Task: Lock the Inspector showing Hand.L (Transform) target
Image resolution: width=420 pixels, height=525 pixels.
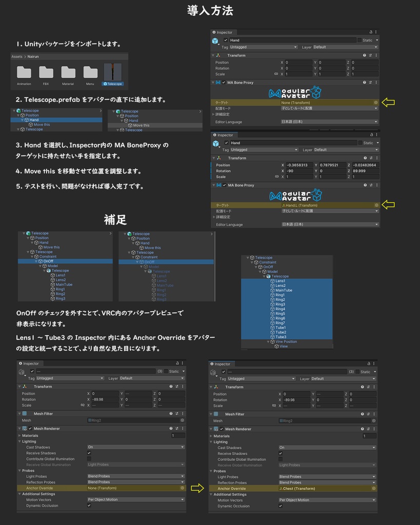Action: pos(371,135)
